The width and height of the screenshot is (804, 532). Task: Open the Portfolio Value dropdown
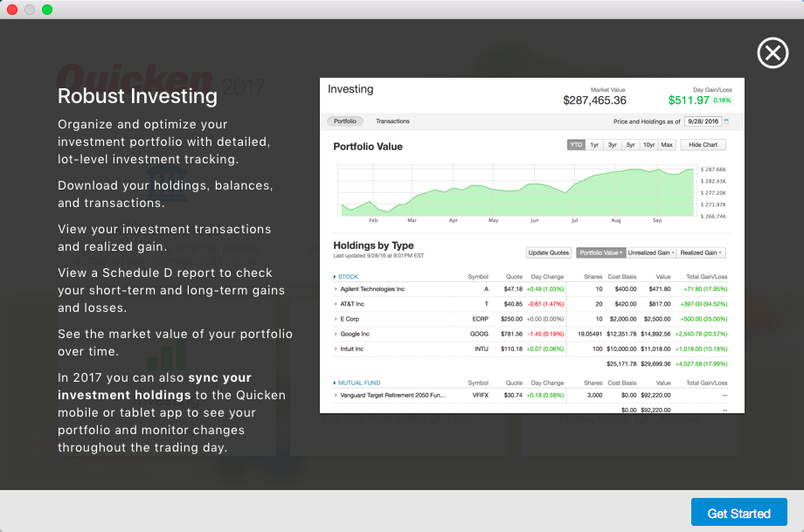pos(601,252)
